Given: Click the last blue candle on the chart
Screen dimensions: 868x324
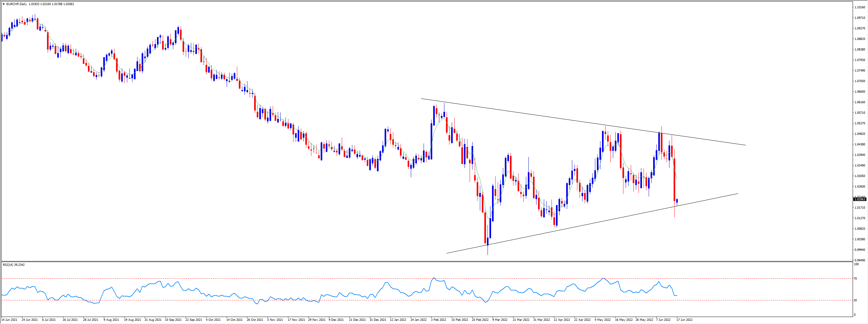Looking at the screenshot, I should pyautogui.click(x=677, y=201).
